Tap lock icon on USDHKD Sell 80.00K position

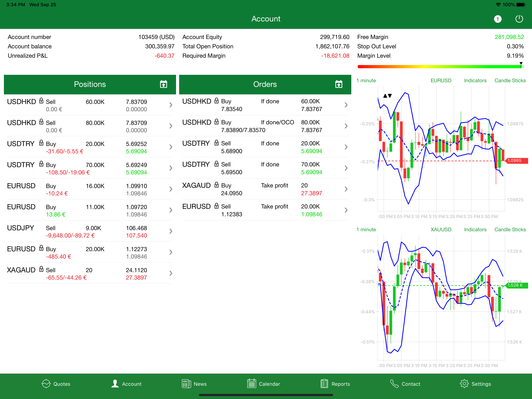click(x=41, y=122)
